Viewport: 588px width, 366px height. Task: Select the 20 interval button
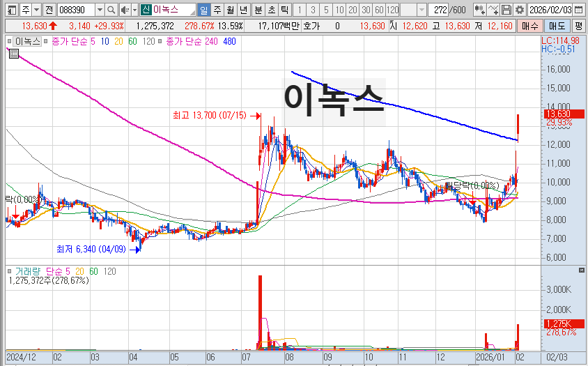tap(353, 10)
